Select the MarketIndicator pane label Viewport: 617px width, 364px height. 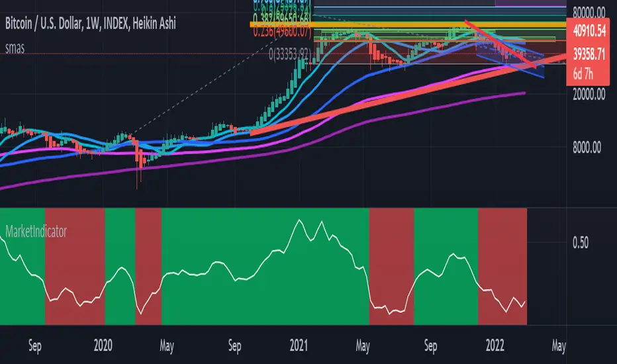point(36,232)
